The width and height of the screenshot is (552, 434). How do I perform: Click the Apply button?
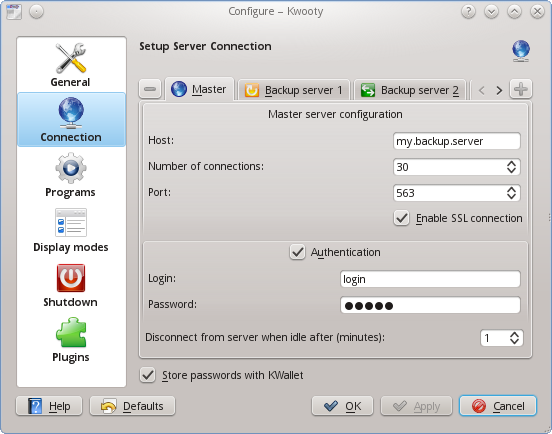tap(416, 406)
